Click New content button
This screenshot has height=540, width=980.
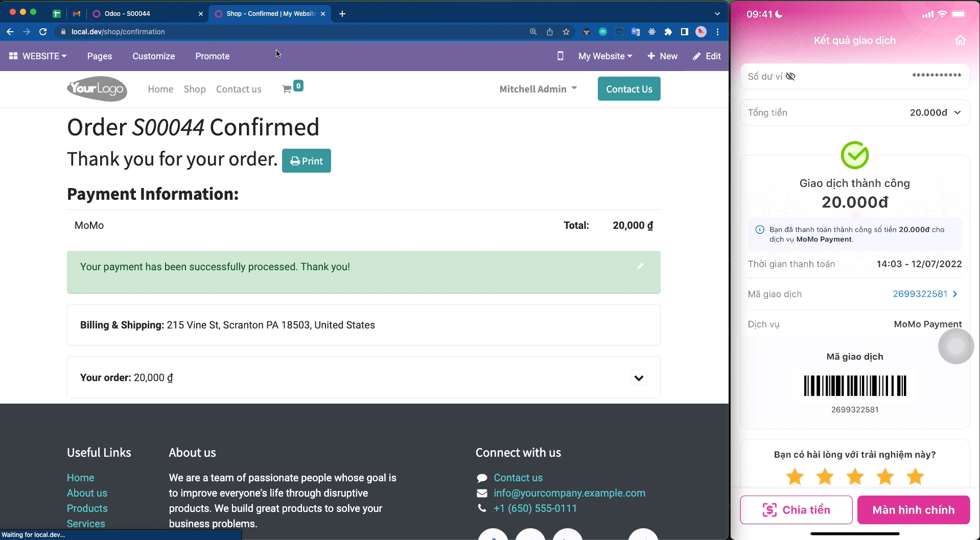click(x=662, y=56)
